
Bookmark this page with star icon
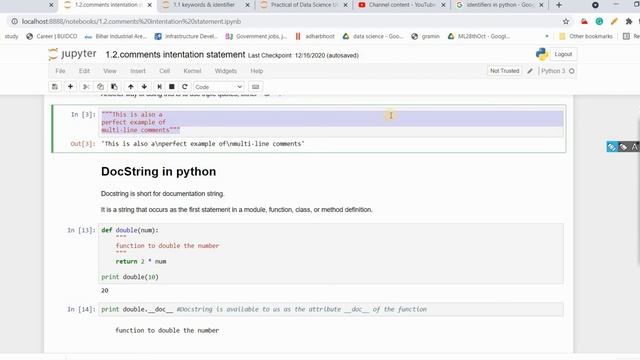coord(566,21)
